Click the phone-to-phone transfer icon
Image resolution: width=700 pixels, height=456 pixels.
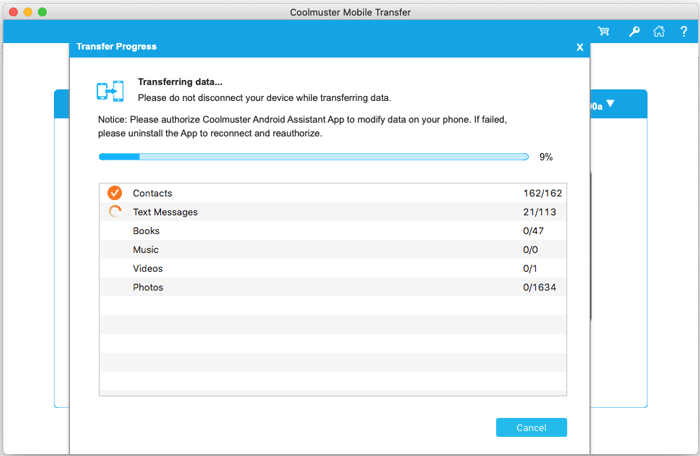[x=110, y=91]
